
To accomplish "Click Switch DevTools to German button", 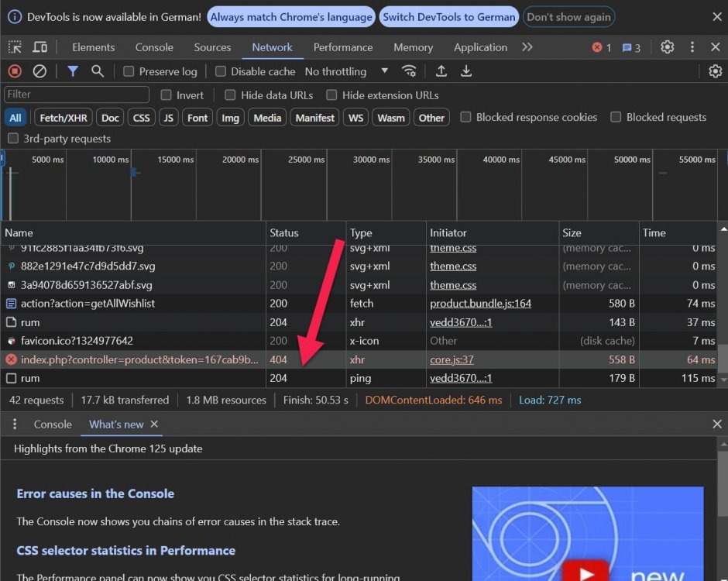I will pos(448,16).
